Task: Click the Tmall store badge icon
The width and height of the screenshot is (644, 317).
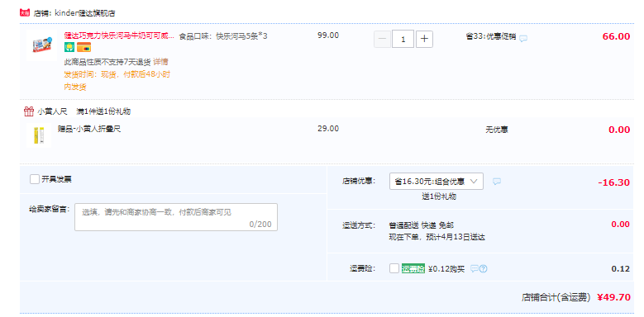Action: pyautogui.click(x=25, y=12)
